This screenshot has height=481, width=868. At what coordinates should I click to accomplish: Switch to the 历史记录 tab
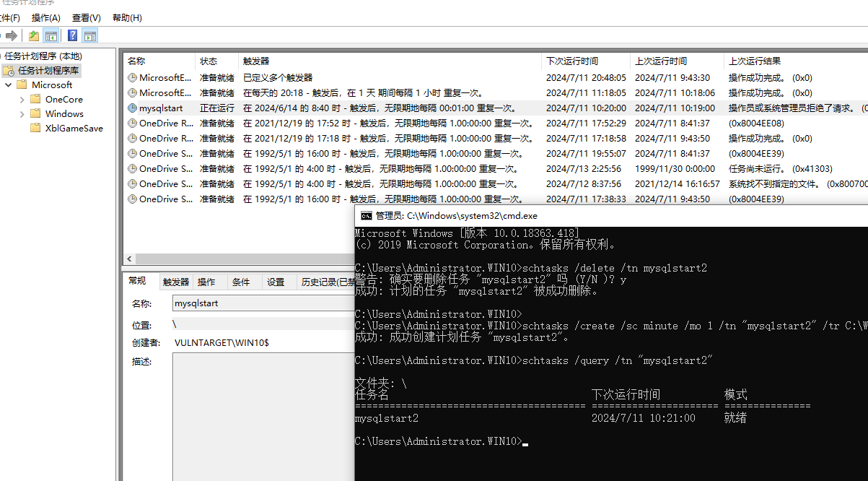(x=326, y=282)
